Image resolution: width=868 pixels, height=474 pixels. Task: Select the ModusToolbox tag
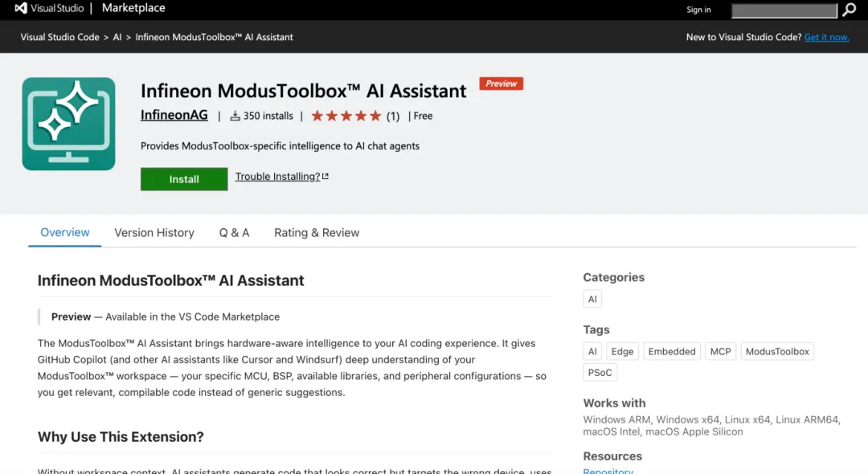pos(777,351)
